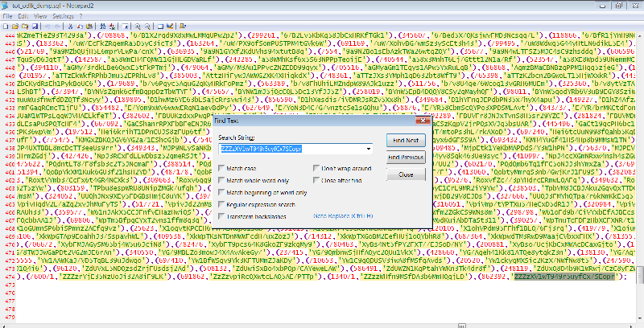Screen dimensions: 644x328
Task: Click the Copy toolbar icon
Action: [x=80, y=27]
